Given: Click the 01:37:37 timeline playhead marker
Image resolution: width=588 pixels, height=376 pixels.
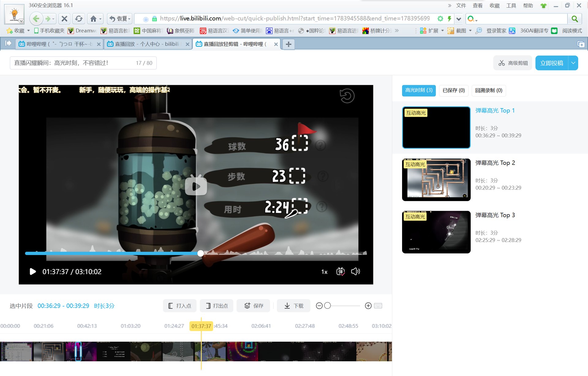Looking at the screenshot, I should [201, 326].
